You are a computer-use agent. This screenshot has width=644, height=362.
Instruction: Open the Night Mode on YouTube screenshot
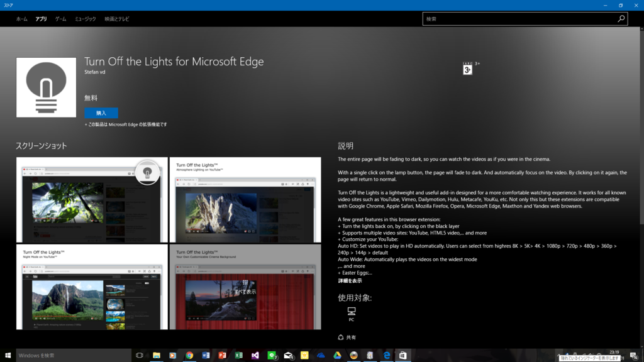(92, 287)
